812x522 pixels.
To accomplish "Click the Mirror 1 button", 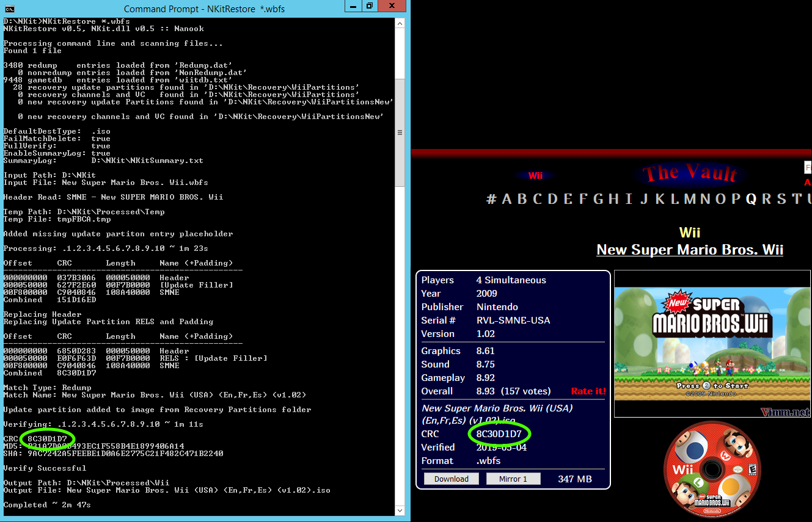I will (x=513, y=479).
